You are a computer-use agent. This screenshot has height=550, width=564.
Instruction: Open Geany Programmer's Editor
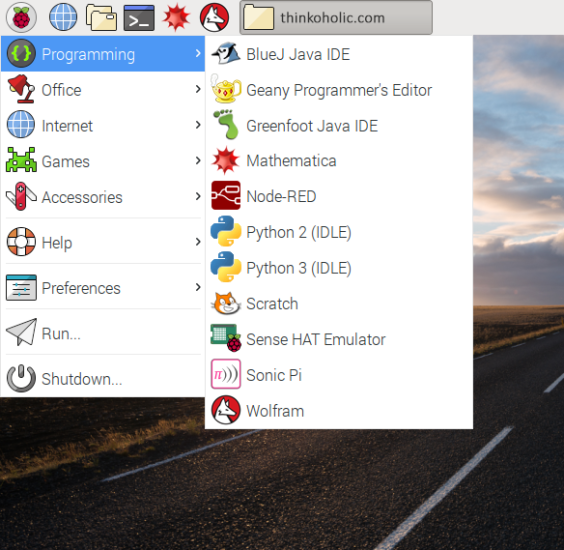click(x=339, y=90)
